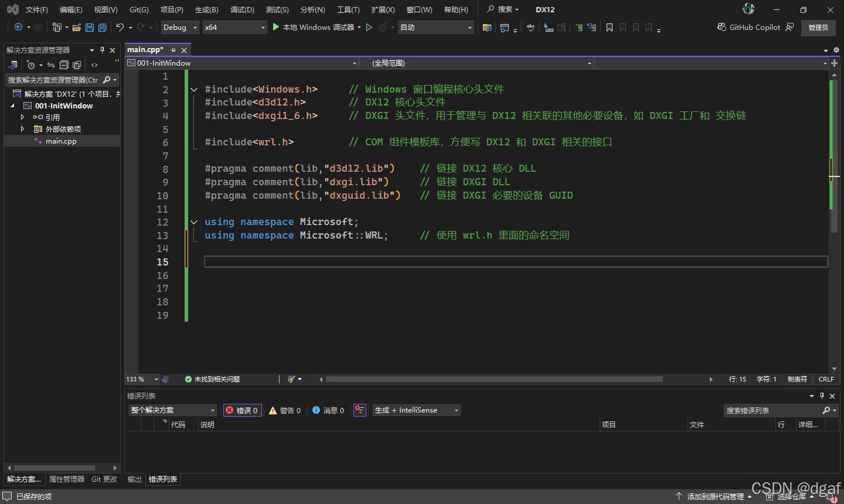Image resolution: width=844 pixels, height=504 pixels.
Task: Collapse the code region at line 12
Action: [x=193, y=222]
